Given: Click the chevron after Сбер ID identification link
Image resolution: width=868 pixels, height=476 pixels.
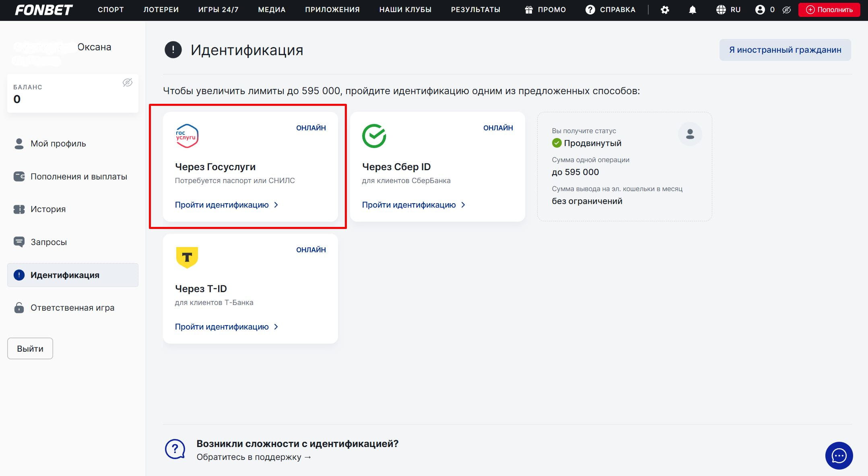Looking at the screenshot, I should tap(463, 205).
